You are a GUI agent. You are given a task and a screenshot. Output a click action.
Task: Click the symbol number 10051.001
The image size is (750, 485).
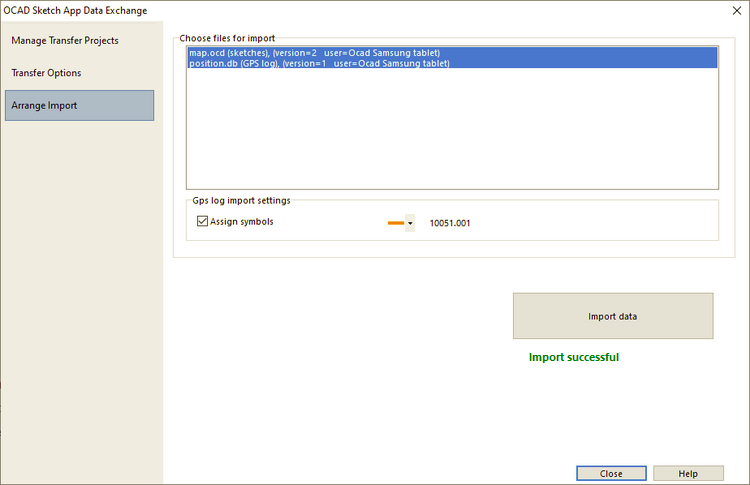(x=450, y=223)
